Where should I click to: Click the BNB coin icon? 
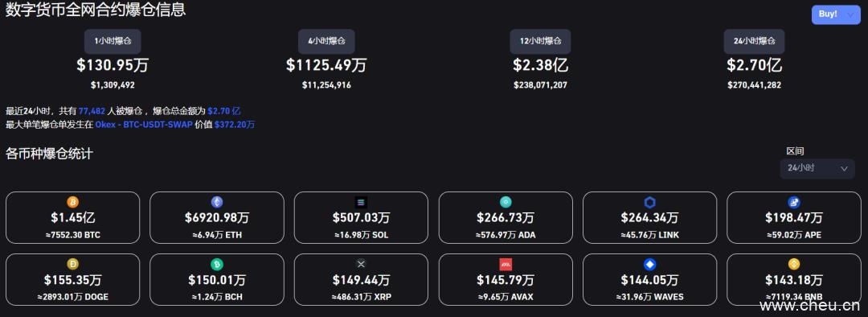click(x=794, y=264)
